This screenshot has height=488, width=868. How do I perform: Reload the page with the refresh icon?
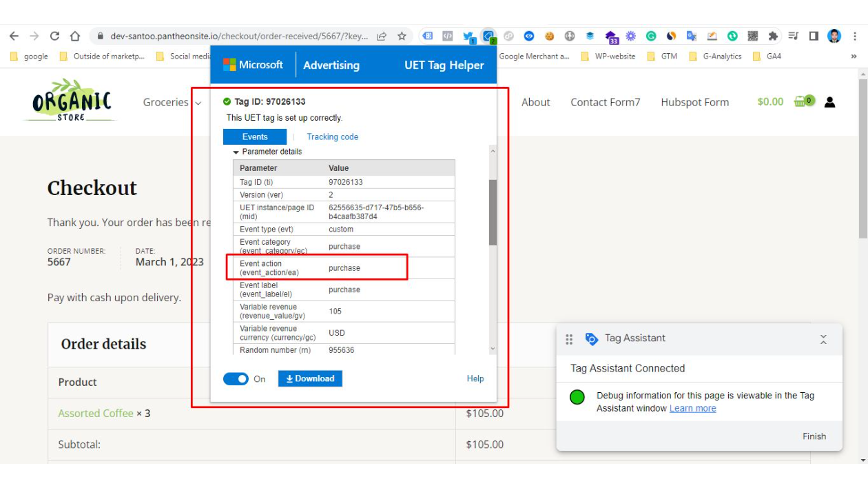pos(54,36)
